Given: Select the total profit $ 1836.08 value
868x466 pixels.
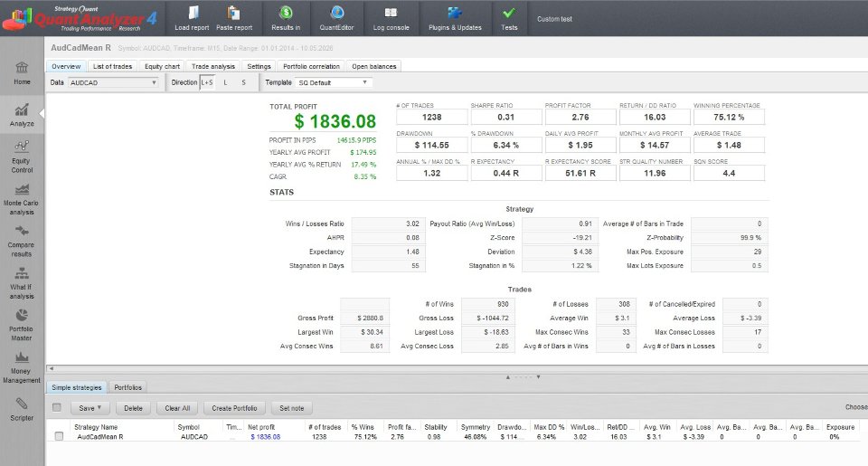Looking at the screenshot, I should pos(335,121).
